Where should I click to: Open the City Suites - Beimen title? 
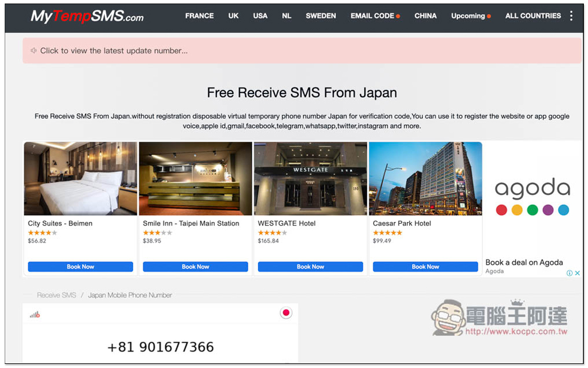point(60,223)
